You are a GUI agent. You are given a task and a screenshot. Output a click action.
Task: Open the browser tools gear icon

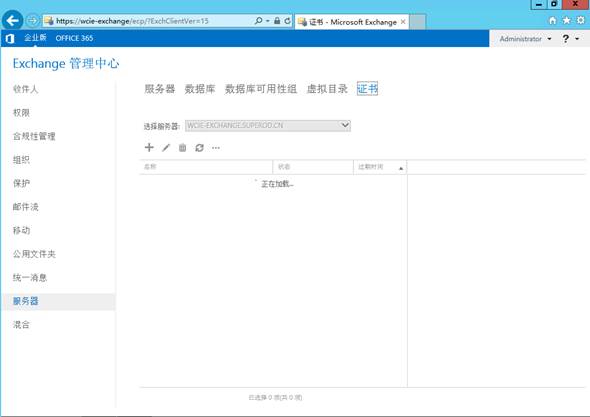pos(581,20)
